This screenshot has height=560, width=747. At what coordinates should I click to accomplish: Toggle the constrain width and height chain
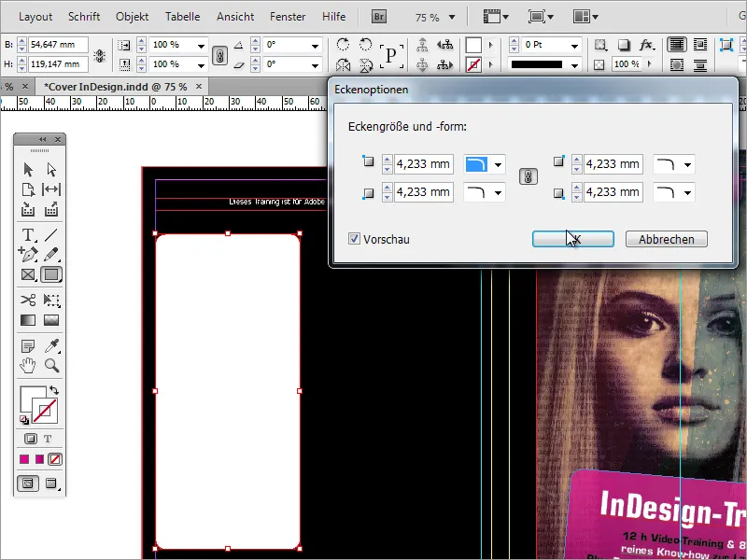click(100, 55)
